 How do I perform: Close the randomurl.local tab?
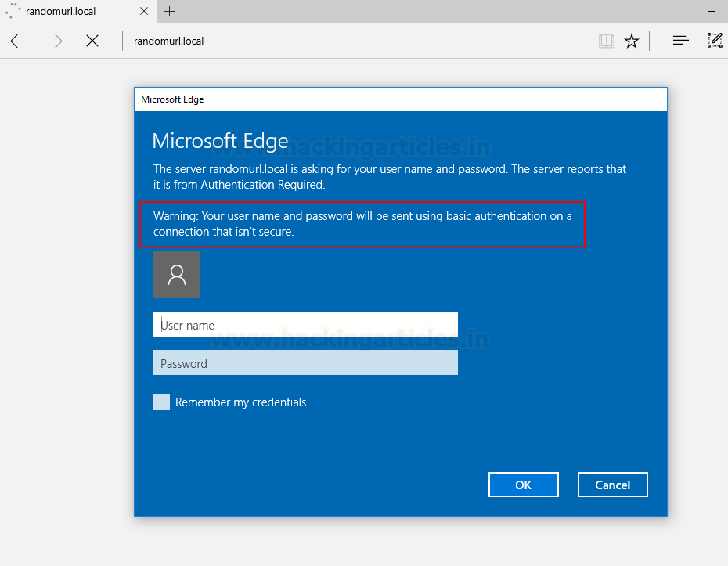click(x=144, y=11)
